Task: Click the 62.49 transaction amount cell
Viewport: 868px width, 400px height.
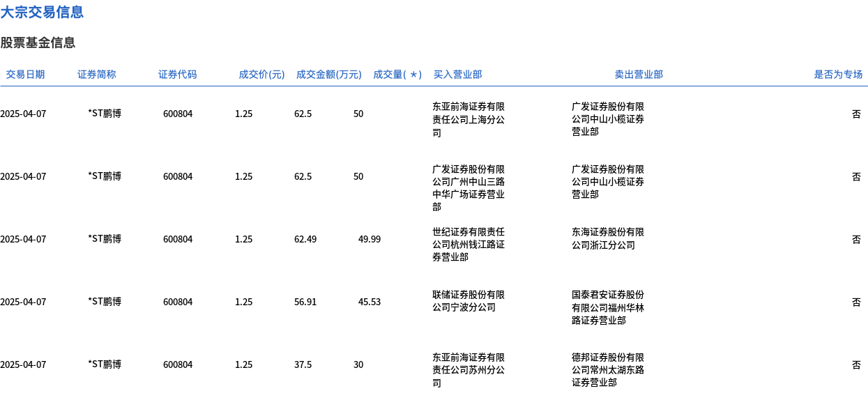Action: pos(305,239)
